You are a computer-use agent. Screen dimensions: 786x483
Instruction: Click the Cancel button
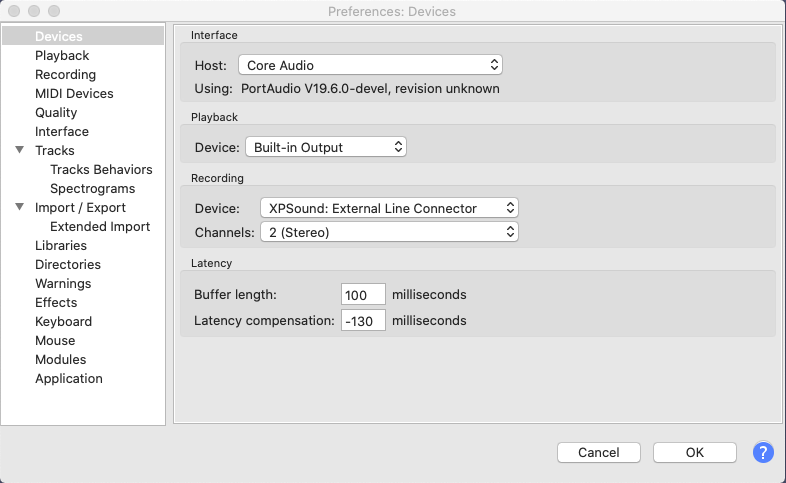click(599, 452)
